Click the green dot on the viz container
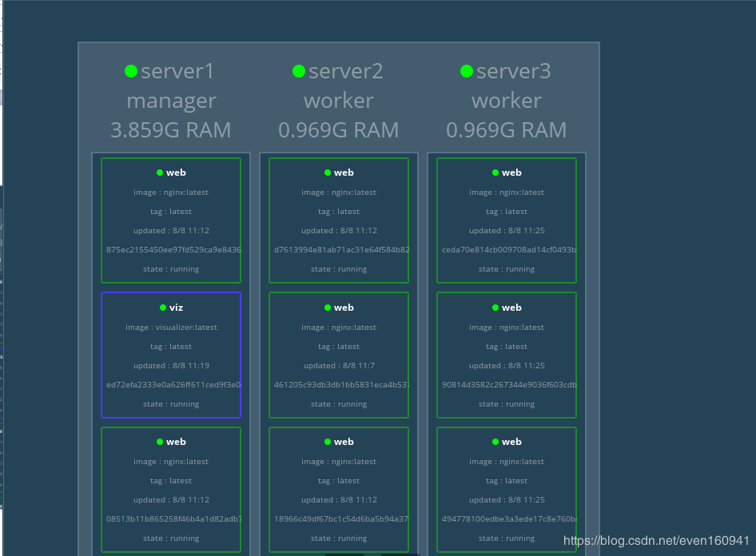This screenshot has width=756, height=556. (x=163, y=308)
